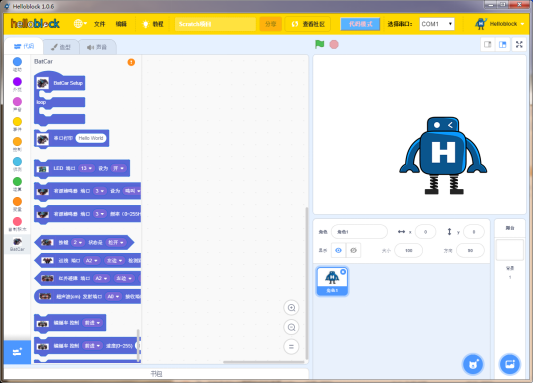Screen dimensions: 533x384
Task: Enter full screen stage mode
Action: coord(519,45)
